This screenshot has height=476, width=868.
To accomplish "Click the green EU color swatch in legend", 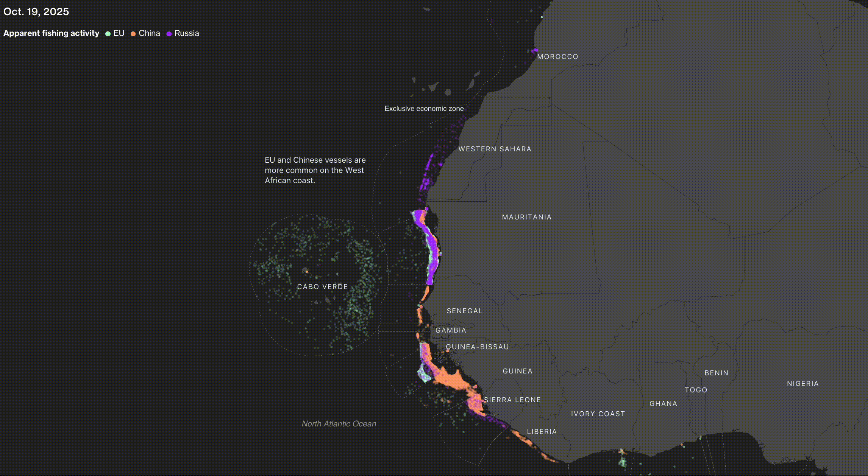I will [108, 33].
